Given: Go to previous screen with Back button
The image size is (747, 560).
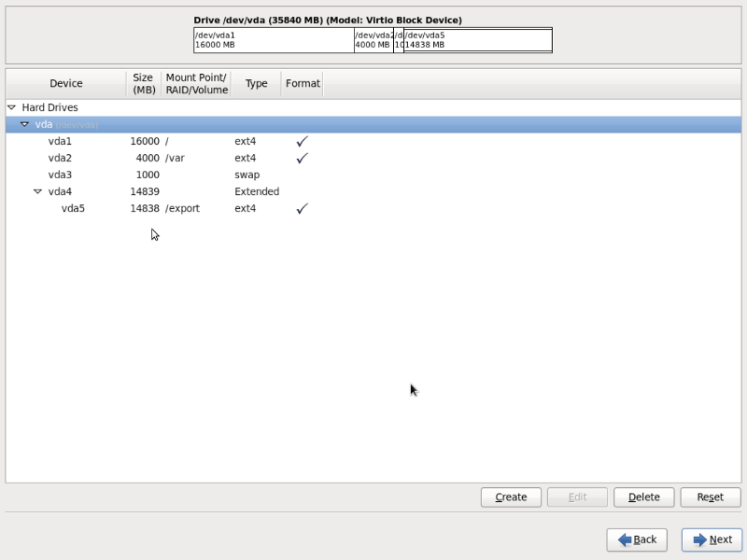Looking at the screenshot, I should pyautogui.click(x=637, y=539).
